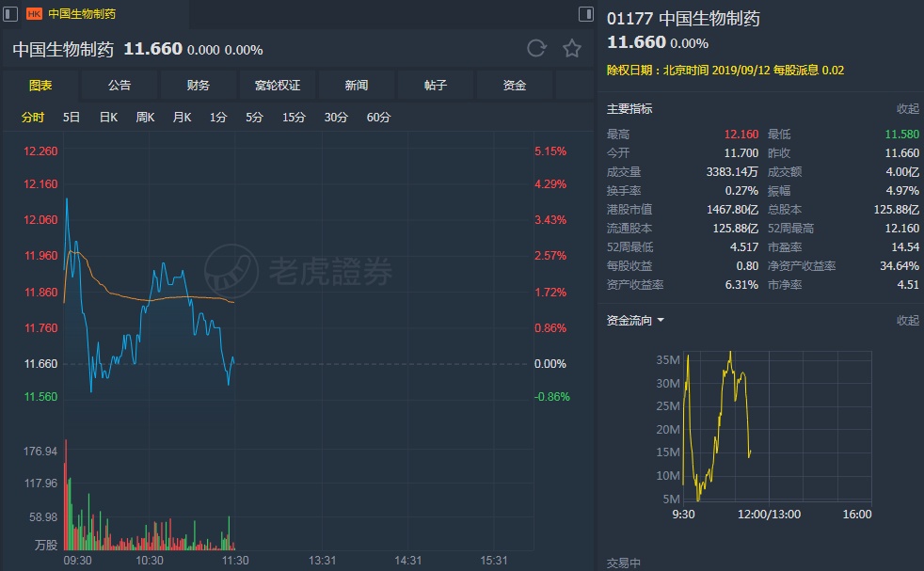Viewport: 924px width, 571px height.
Task: Click the 资金流向 yellow line chart
Action: (x=717, y=423)
